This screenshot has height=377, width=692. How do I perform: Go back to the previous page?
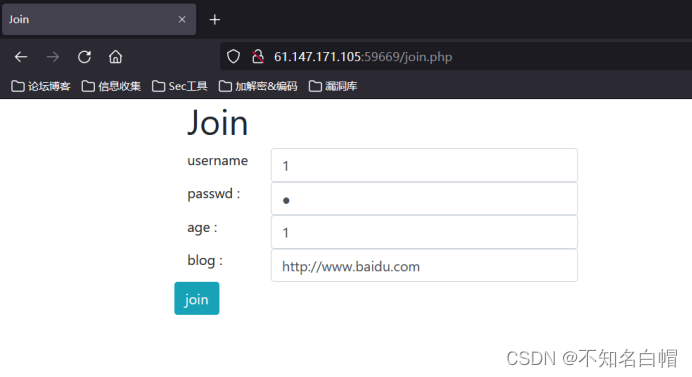[x=21, y=57]
